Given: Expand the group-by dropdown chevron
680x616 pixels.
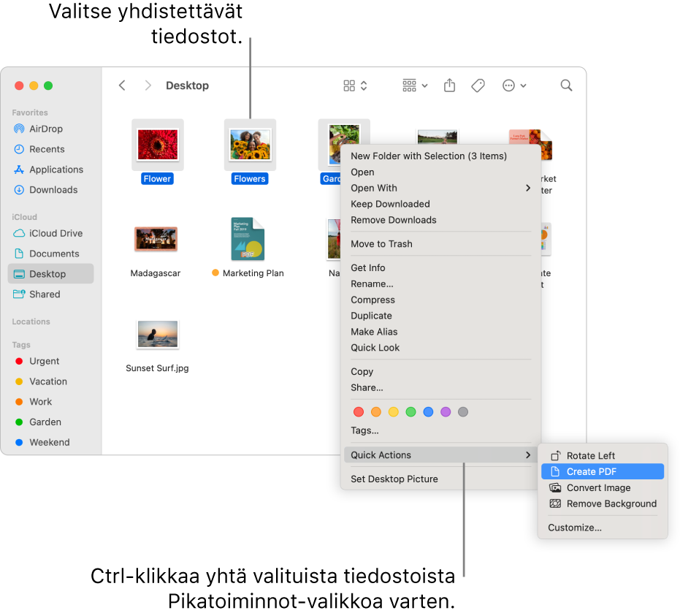Looking at the screenshot, I should point(424,85).
